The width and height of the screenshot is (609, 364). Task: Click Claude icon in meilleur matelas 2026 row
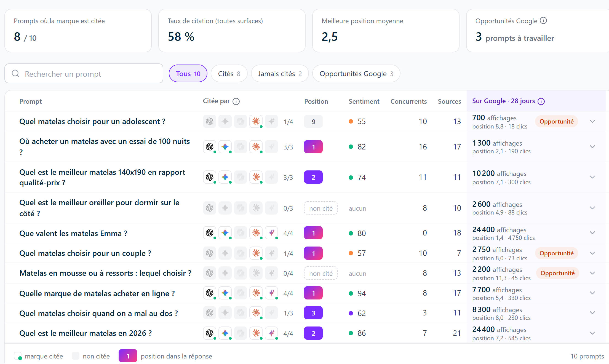click(x=256, y=333)
